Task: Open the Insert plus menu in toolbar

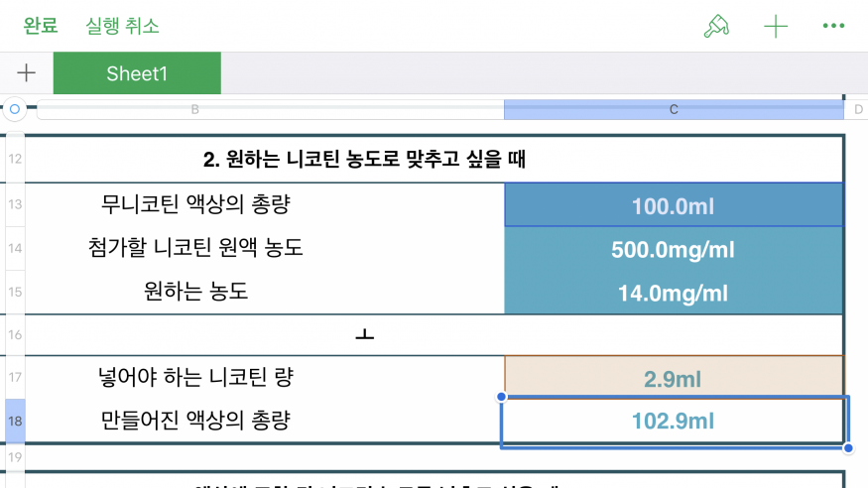Action: coord(775,27)
